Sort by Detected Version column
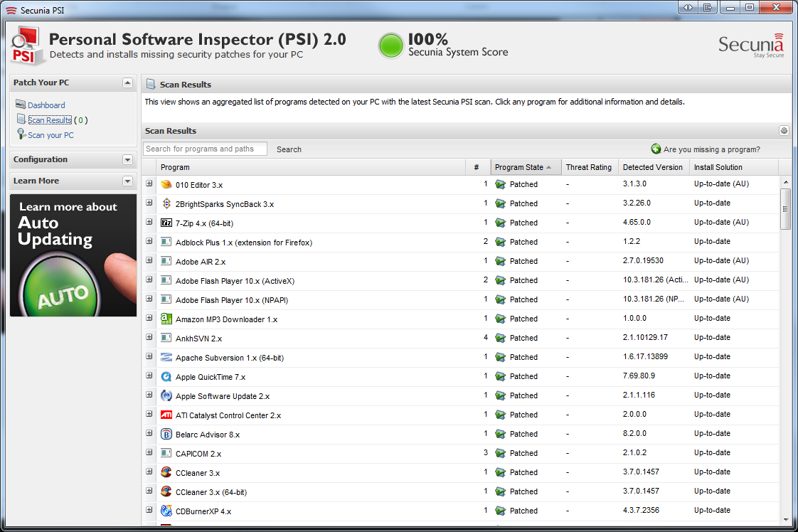The width and height of the screenshot is (798, 532). pos(654,167)
